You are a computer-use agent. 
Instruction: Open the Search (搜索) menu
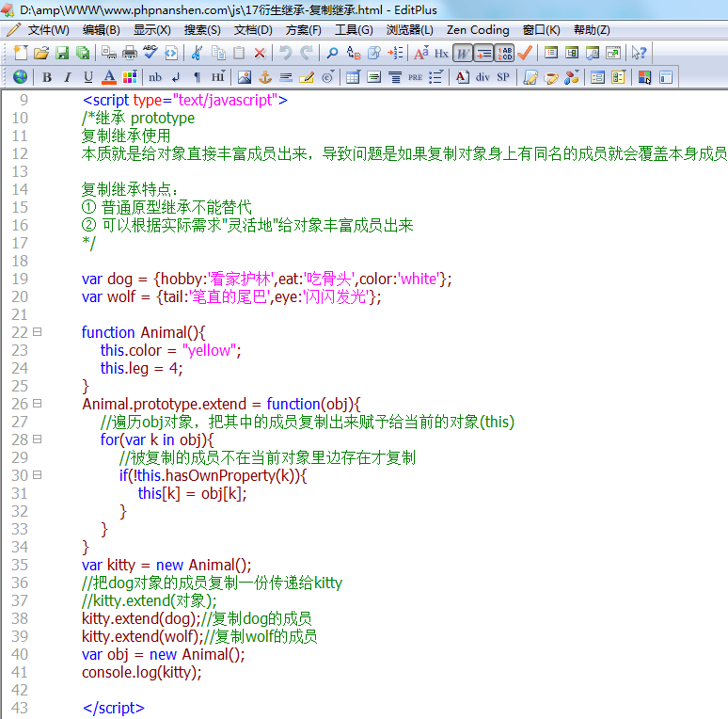pyautogui.click(x=202, y=30)
